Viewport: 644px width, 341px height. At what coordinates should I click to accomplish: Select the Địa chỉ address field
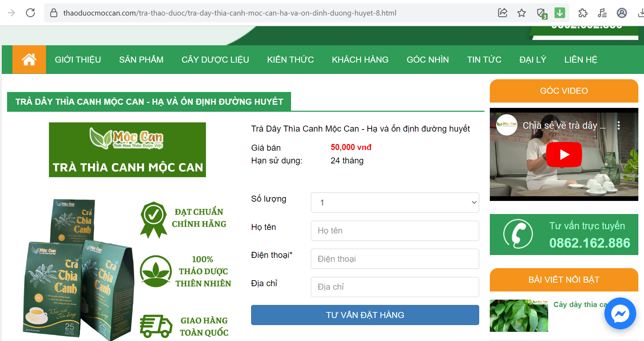(x=395, y=287)
